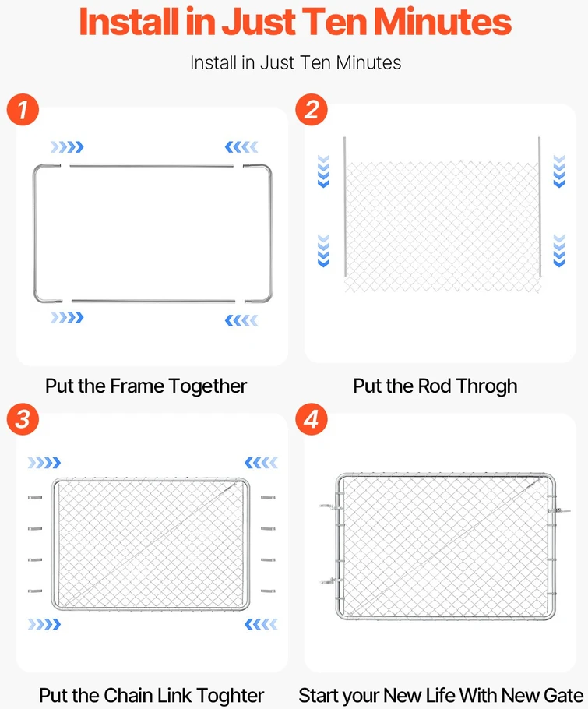Click the bottom-left blue arrows in step 1
Screen dimensions: 588x709
(x=67, y=317)
